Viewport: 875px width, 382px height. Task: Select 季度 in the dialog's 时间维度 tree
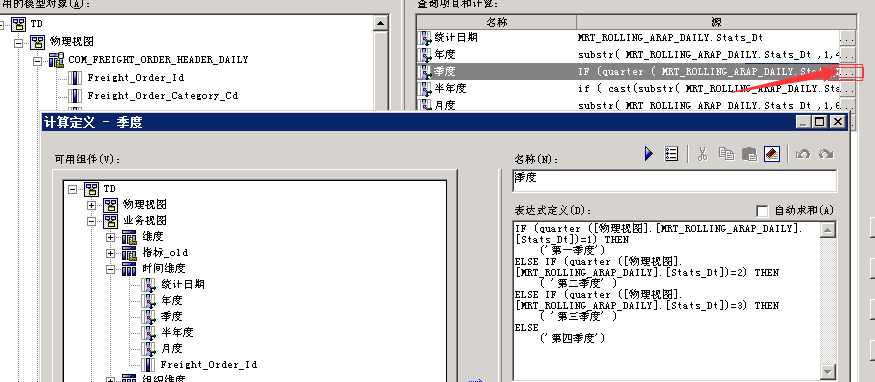coord(172,316)
